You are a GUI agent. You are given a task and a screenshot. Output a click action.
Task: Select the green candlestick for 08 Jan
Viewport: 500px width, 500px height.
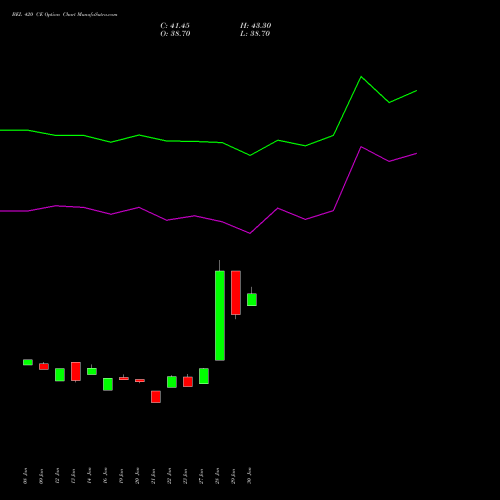(x=28, y=362)
